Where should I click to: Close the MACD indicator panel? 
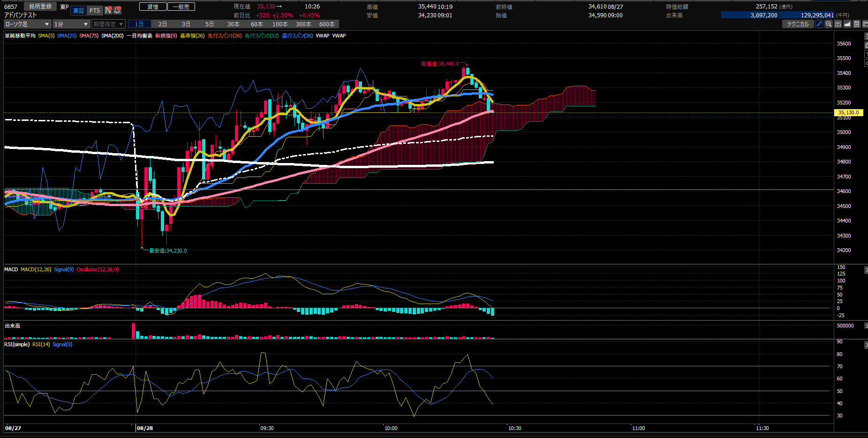(x=866, y=270)
